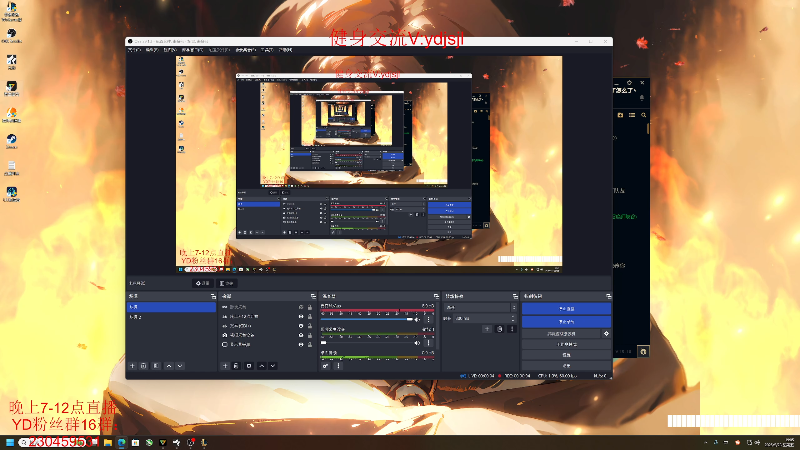The image size is (800, 450).
Task: Move the selected source down
Action: (273, 366)
